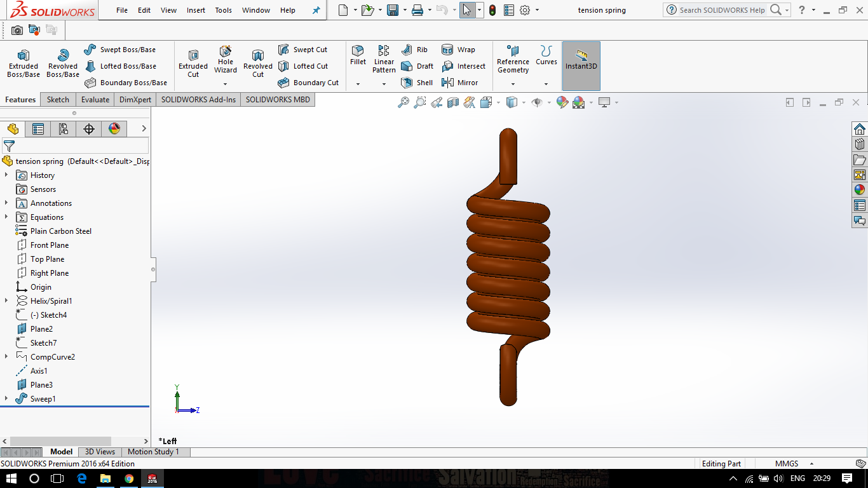Expand the Equations tree node
This screenshot has width=868, height=488.
6,217
